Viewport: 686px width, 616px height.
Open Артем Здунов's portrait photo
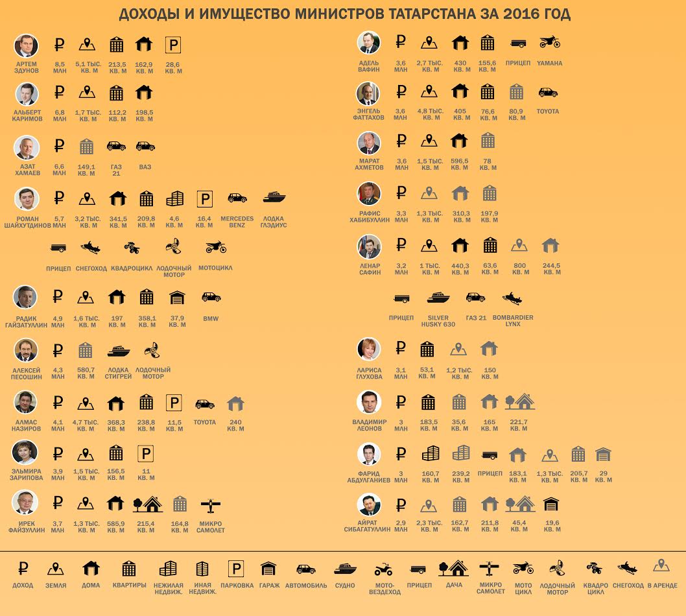tap(27, 46)
